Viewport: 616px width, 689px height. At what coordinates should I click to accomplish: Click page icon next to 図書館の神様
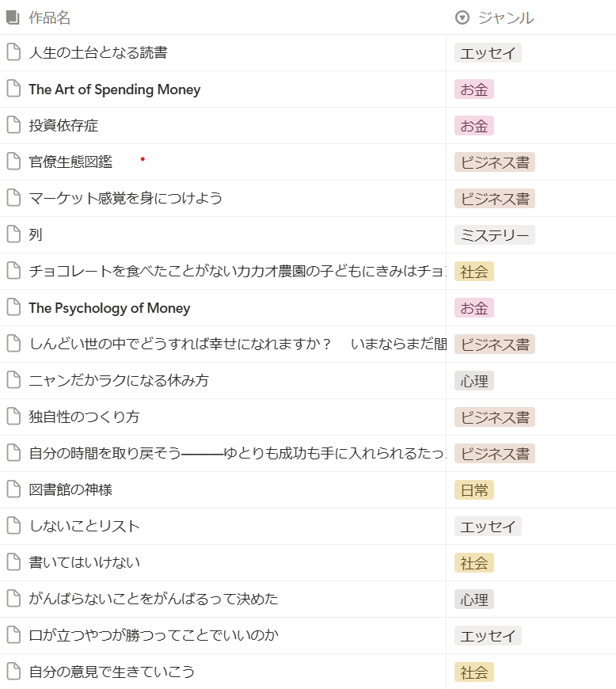[13, 490]
